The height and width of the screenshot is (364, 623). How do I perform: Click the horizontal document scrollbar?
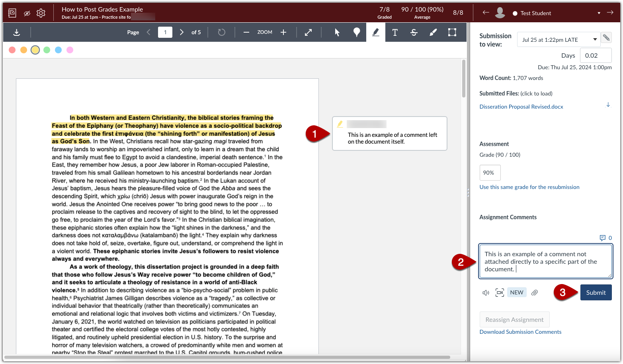tap(227, 357)
